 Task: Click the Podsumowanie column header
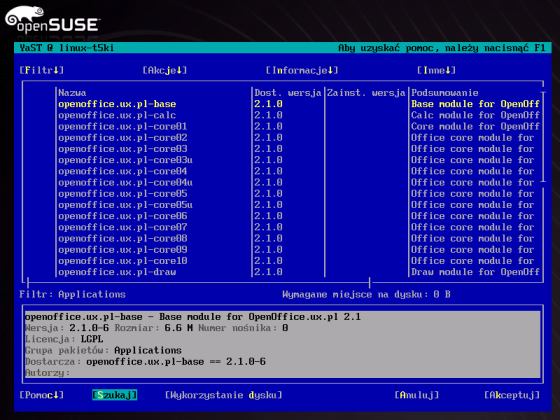[x=445, y=93]
